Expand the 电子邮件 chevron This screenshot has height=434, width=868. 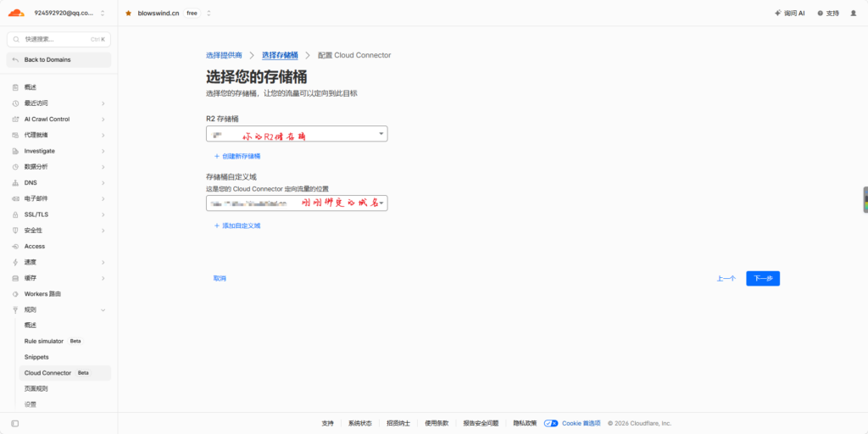[x=103, y=198]
